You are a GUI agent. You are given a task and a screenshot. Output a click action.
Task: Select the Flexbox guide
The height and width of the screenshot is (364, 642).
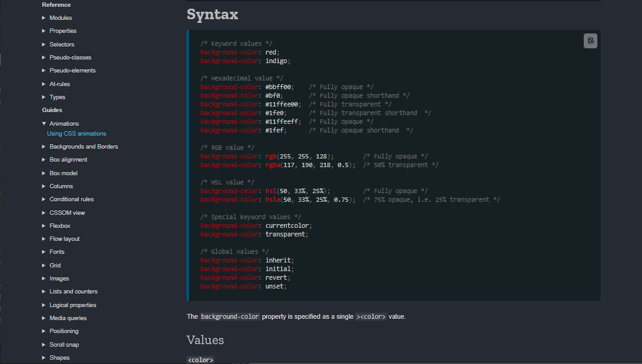(x=59, y=226)
